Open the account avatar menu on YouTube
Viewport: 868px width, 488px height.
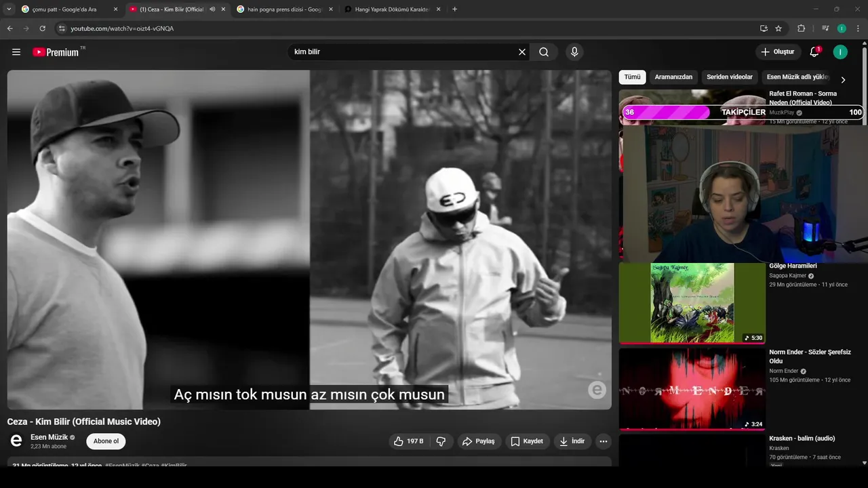click(x=840, y=52)
